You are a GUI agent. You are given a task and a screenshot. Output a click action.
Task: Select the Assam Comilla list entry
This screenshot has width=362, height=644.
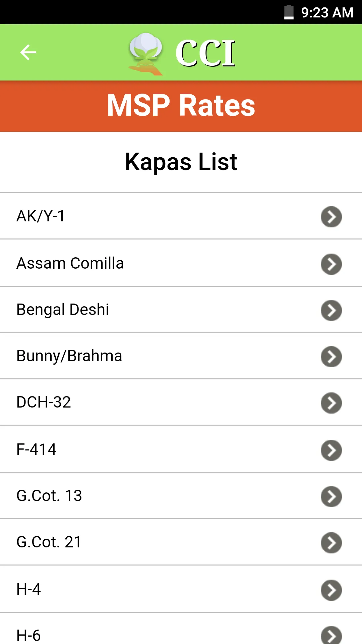70,263
